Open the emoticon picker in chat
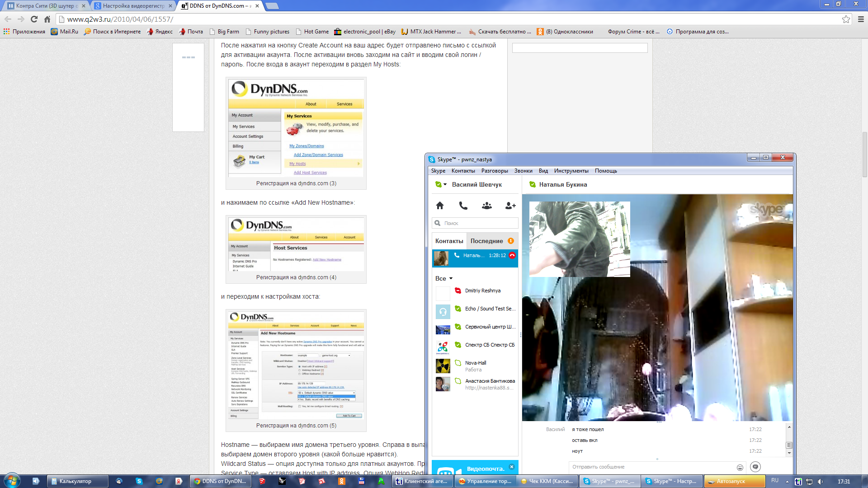Screen dimensions: 868x488 click(740, 467)
